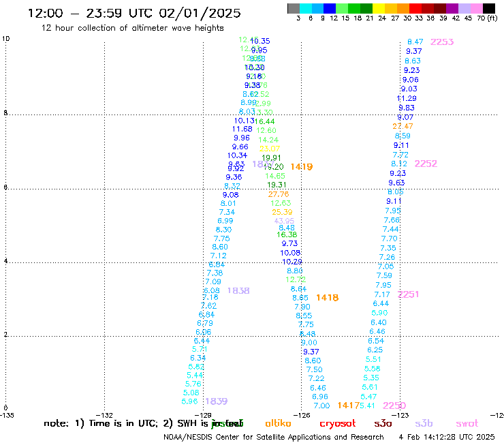The image size is (504, 443).
Task: Click the swot pass time 2252
Action: 426,164
